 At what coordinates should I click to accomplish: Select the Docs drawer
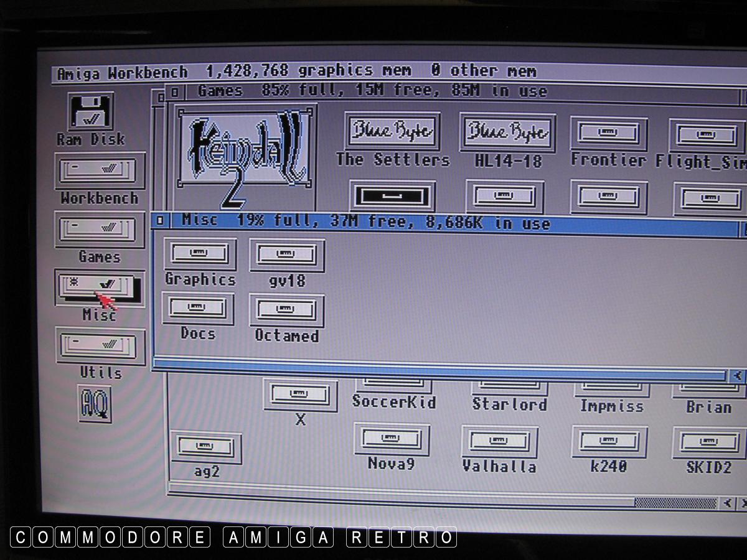click(x=198, y=309)
